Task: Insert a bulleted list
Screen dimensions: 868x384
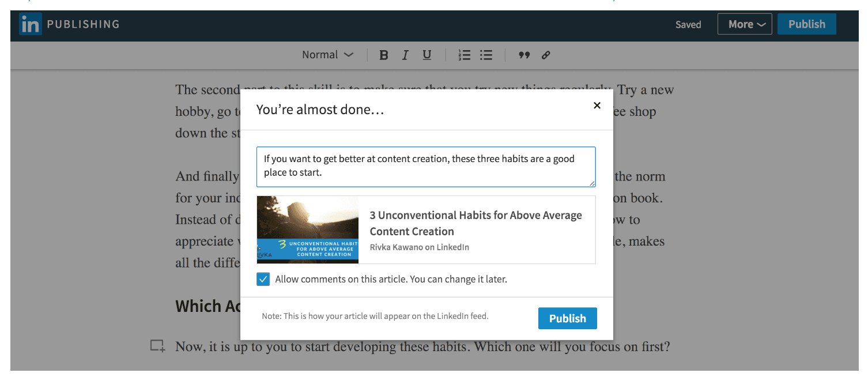Action: [x=486, y=55]
